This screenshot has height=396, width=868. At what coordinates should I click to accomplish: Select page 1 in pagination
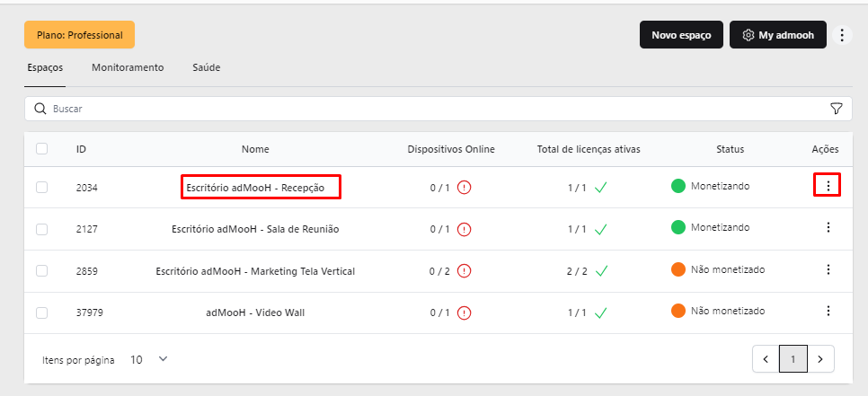pos(793,359)
